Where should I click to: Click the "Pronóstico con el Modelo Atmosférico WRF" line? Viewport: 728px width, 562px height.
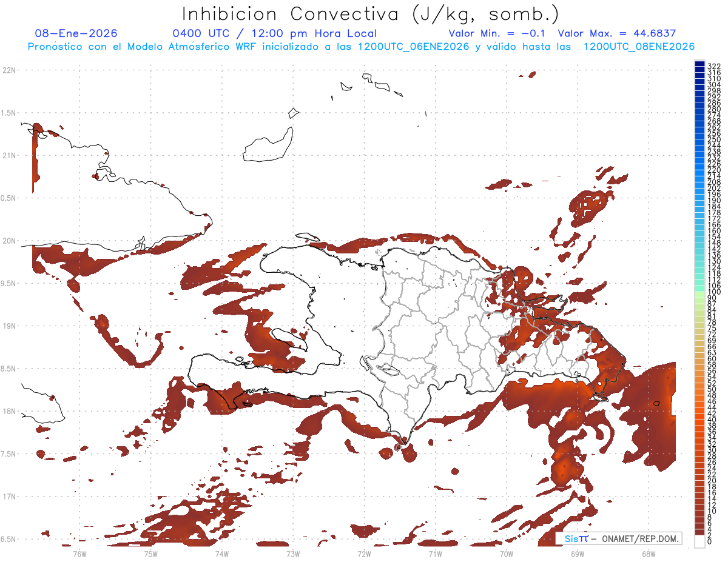143,47
